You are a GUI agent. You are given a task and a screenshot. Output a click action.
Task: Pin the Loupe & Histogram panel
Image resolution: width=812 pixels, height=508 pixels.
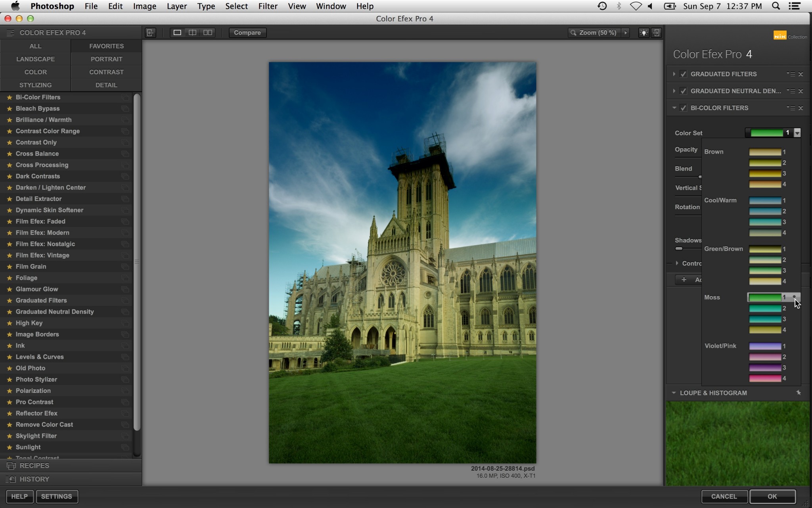click(799, 393)
